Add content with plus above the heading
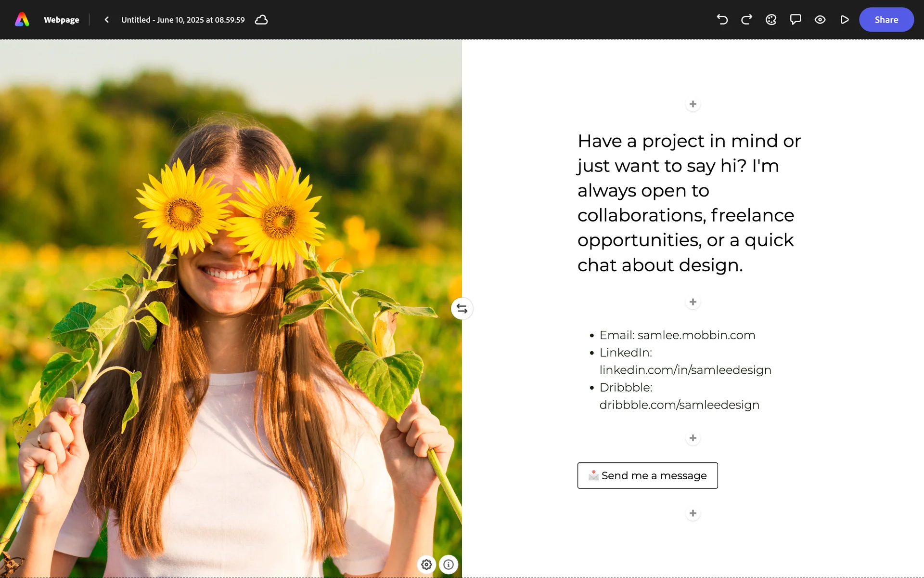Viewport: 924px width, 578px height. (693, 104)
